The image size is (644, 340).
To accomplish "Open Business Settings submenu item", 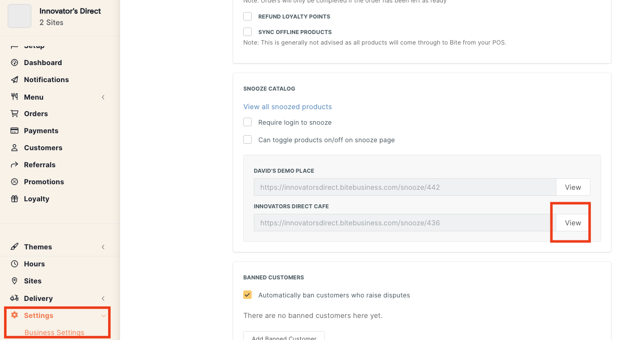I will (54, 332).
